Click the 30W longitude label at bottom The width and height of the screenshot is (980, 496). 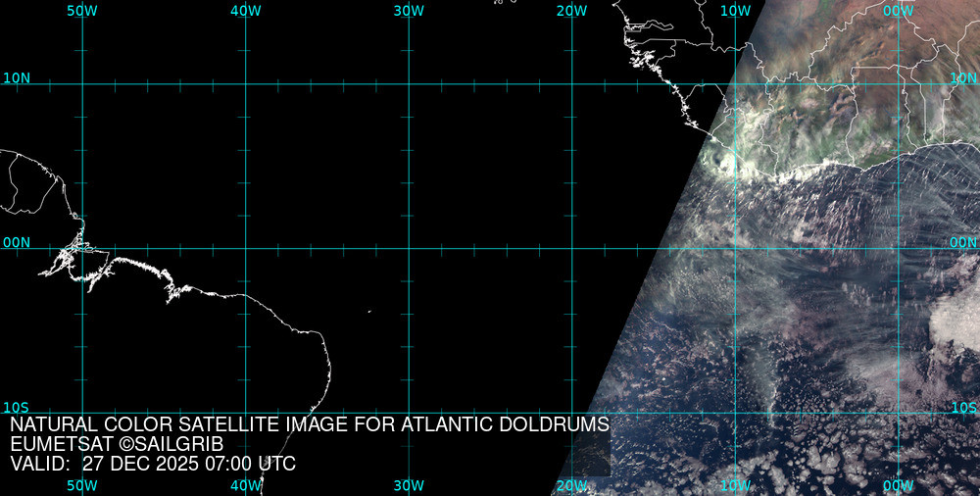(409, 485)
